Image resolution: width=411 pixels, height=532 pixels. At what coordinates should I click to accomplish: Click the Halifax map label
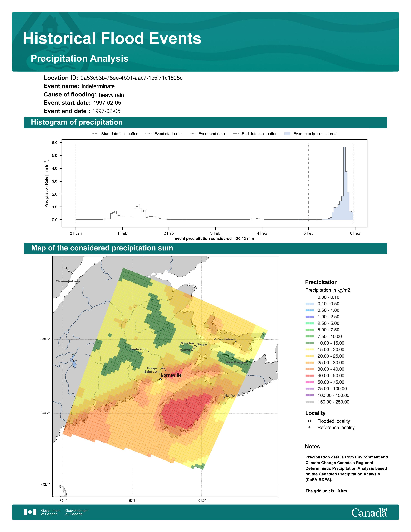230,396
